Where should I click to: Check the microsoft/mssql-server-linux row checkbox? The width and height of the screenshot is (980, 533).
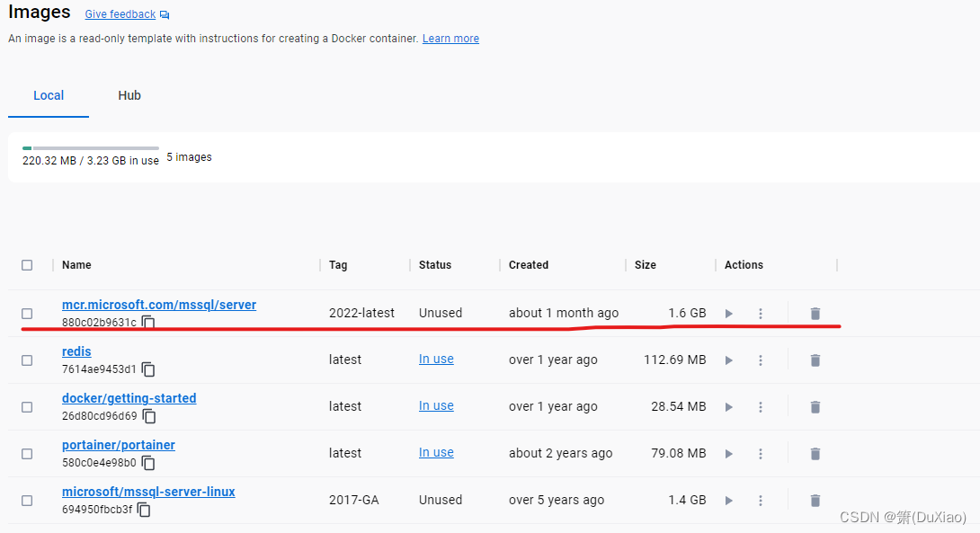pos(27,501)
